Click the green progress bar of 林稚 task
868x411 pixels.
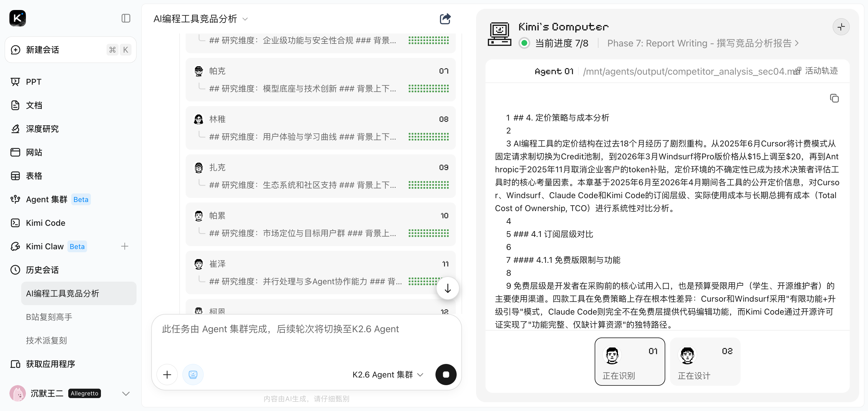428,137
